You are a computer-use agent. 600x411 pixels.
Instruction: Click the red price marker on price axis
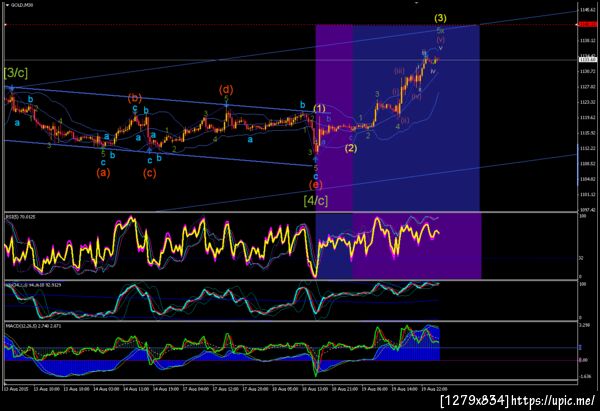[588, 24]
